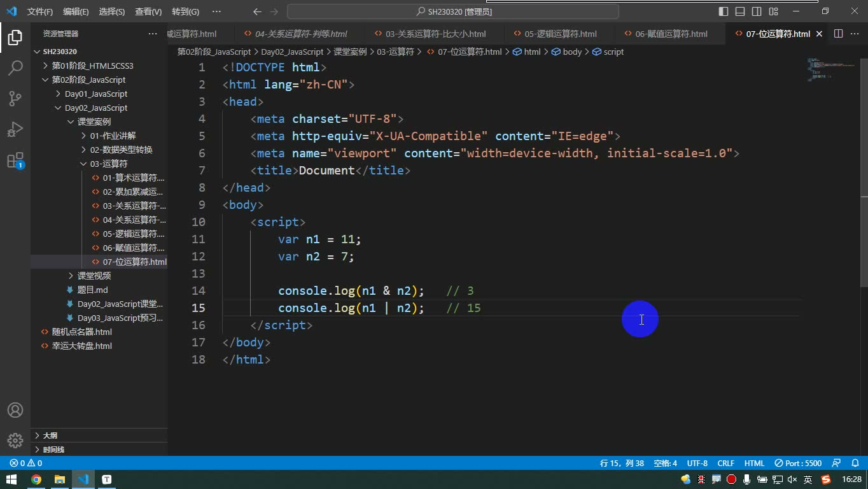The height and width of the screenshot is (489, 868).
Task: Open the Explorer view in activity bar
Action: click(15, 38)
